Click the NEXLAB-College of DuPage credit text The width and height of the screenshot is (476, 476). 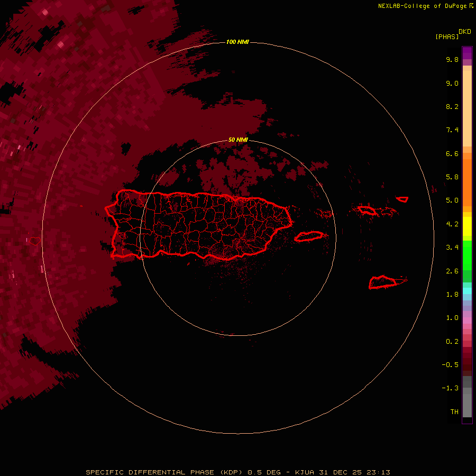422,6
